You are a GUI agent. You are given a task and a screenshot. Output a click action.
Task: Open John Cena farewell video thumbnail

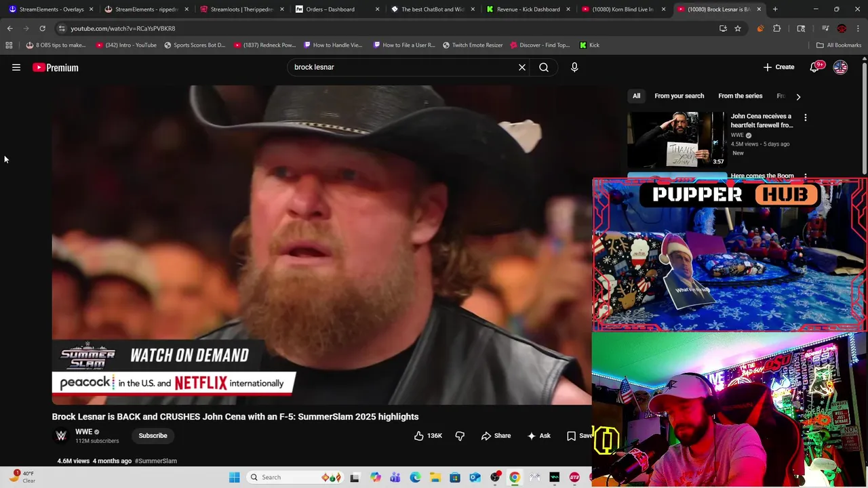677,140
